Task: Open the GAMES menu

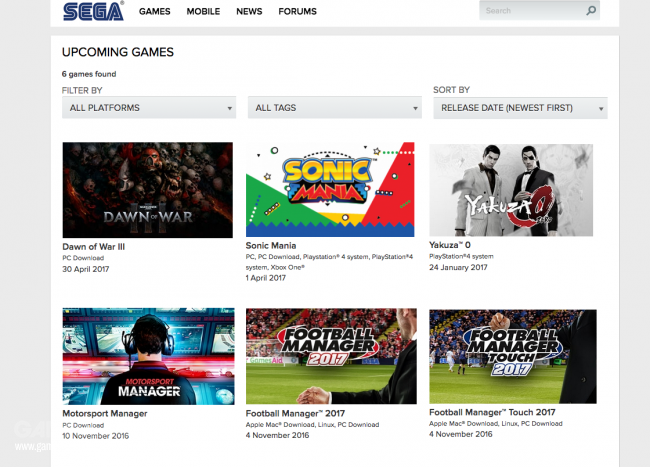Action: tap(154, 12)
